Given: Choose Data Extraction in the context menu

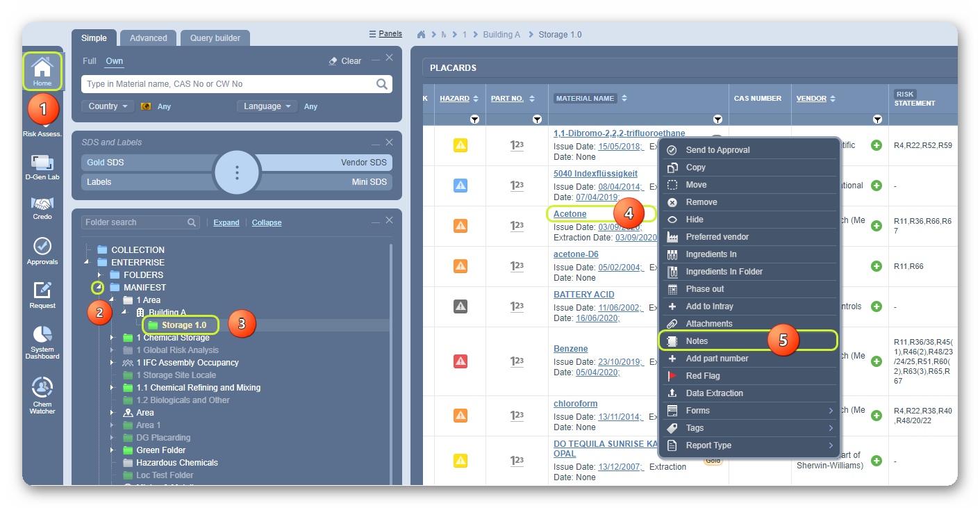Looking at the screenshot, I should 749,393.
